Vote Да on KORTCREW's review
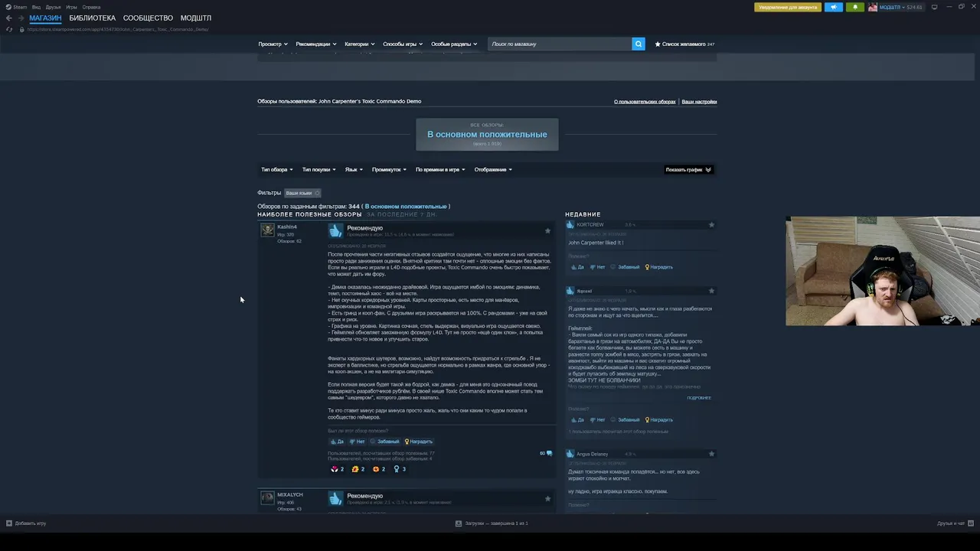Image resolution: width=980 pixels, height=551 pixels. pos(577,267)
